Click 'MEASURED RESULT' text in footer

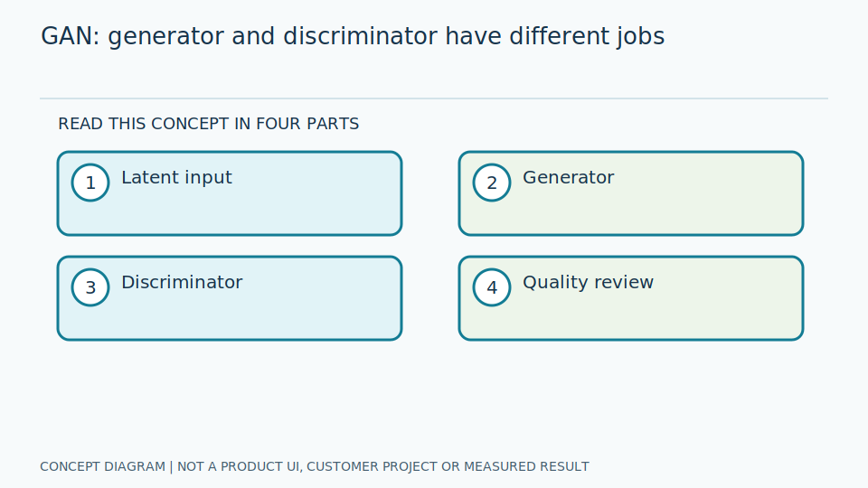[x=526, y=467]
